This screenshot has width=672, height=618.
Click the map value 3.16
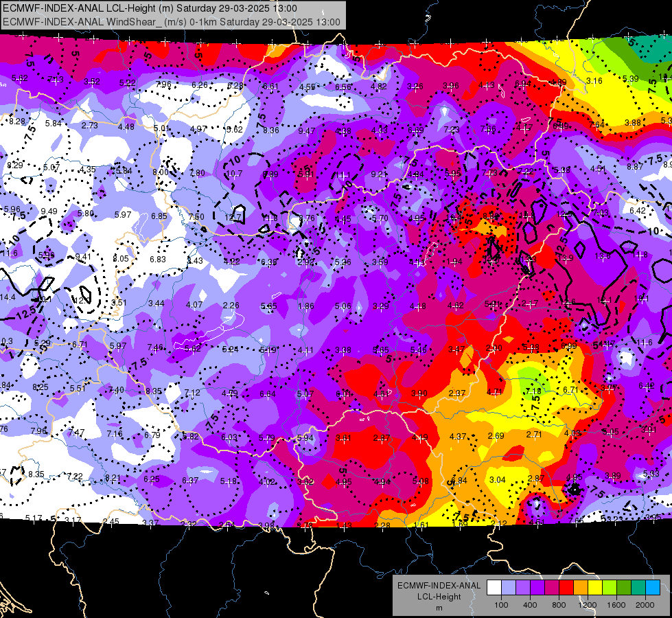point(594,80)
